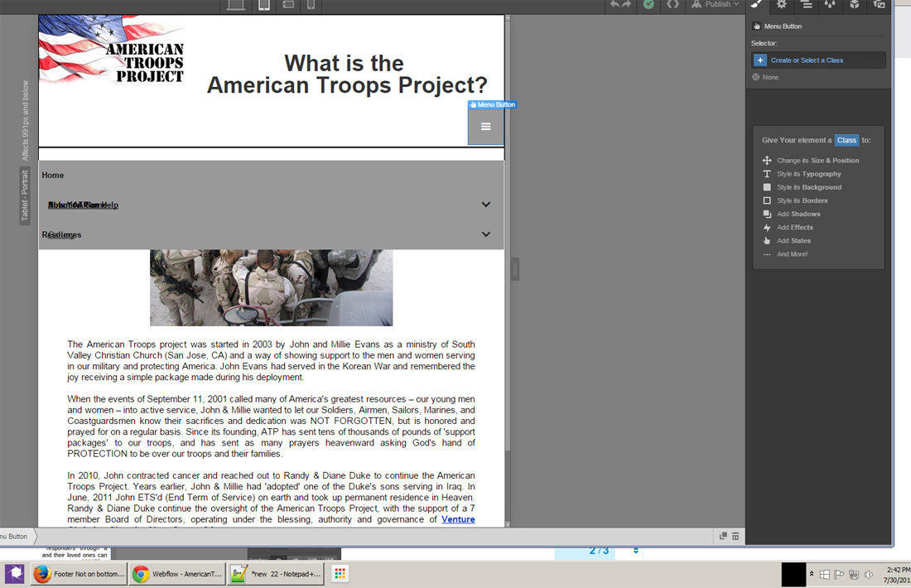The height and width of the screenshot is (588, 911).
Task: Expand the first nav dropdown chevron
Action: 485,205
